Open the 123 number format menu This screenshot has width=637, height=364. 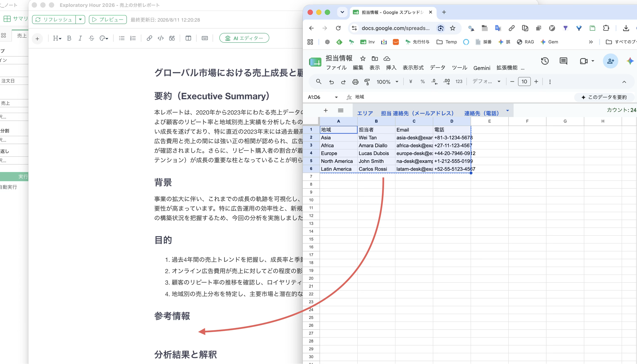coord(459,82)
